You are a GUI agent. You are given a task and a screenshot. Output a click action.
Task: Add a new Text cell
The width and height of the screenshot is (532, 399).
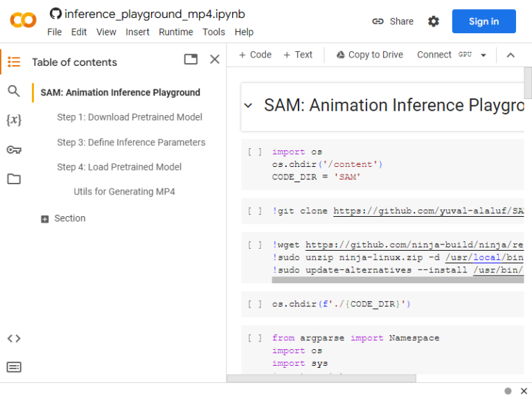coord(298,55)
